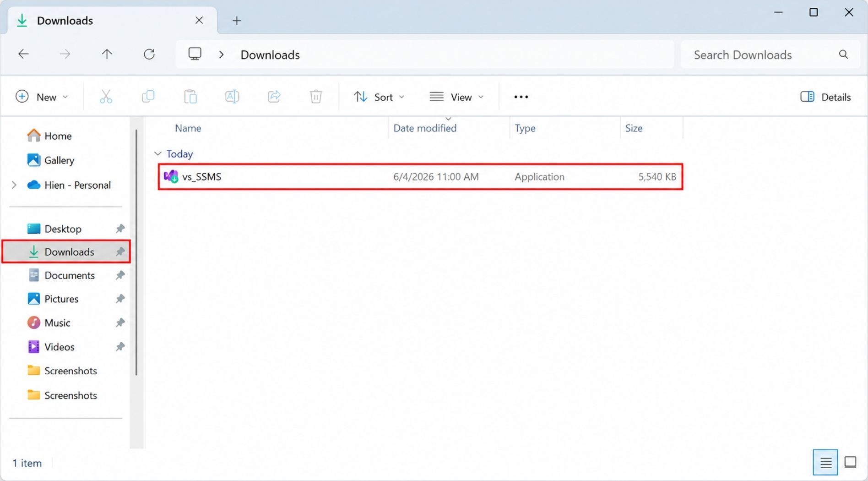Sort by the Type column header
This screenshot has width=868, height=481.
click(x=525, y=128)
